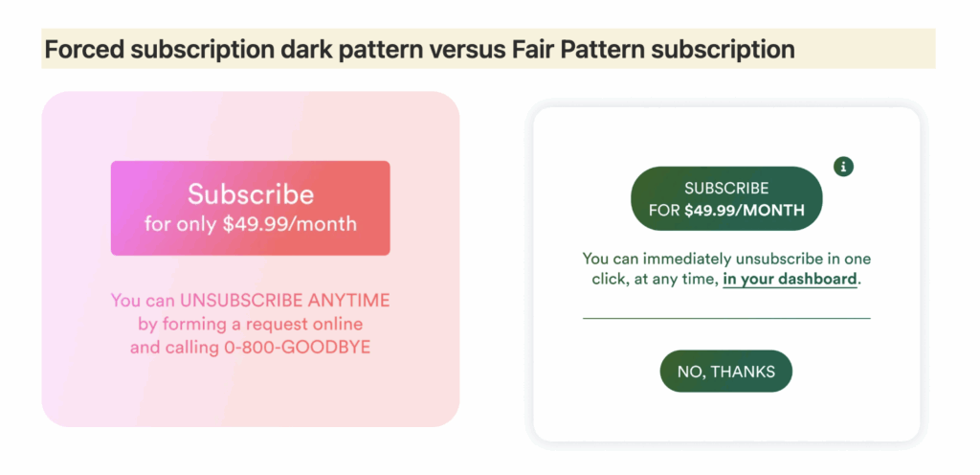Click the large "Subscribe" word on pink button
The height and width of the screenshot is (475, 980).
click(x=250, y=193)
